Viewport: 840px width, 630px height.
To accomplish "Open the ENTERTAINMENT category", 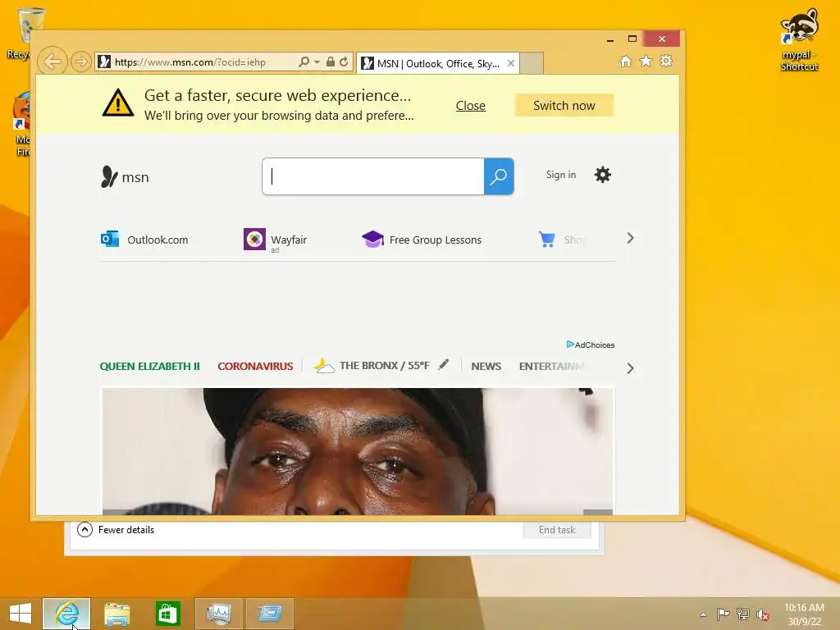I will click(552, 367).
